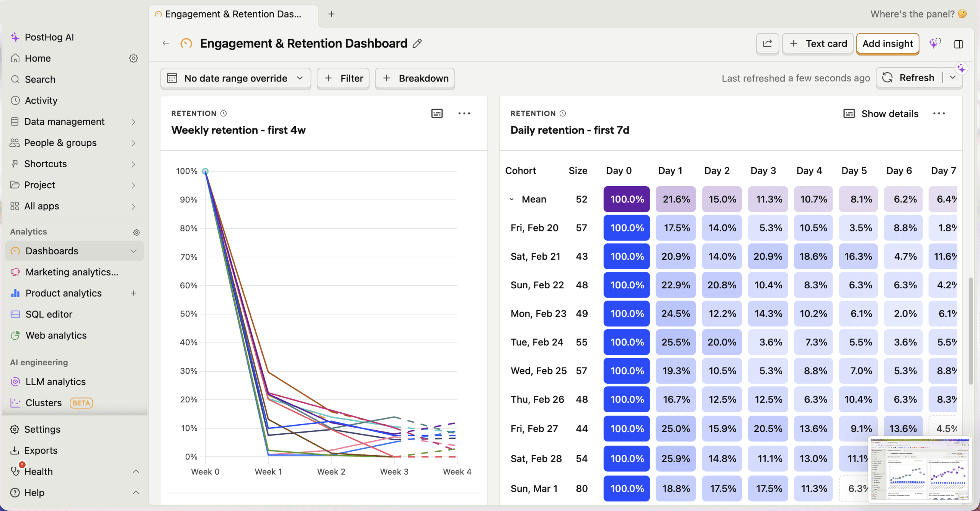Open the side panel toggle icon
This screenshot has height=511, width=980.
(x=959, y=44)
